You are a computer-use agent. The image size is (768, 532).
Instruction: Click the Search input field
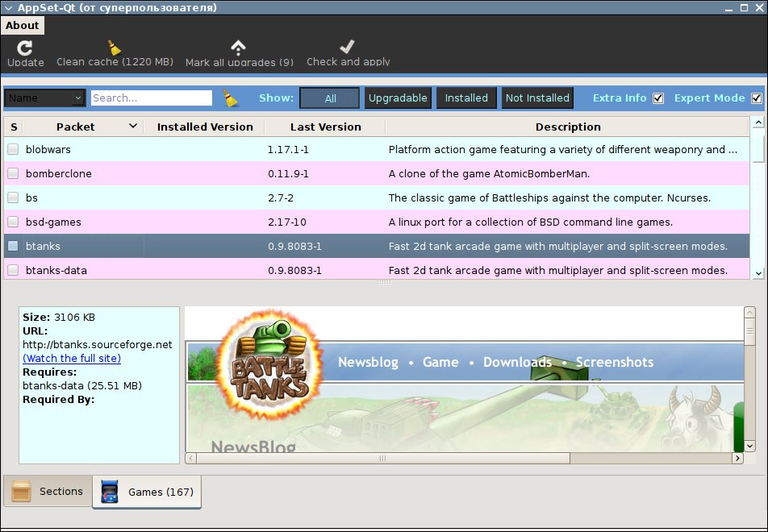(152, 98)
